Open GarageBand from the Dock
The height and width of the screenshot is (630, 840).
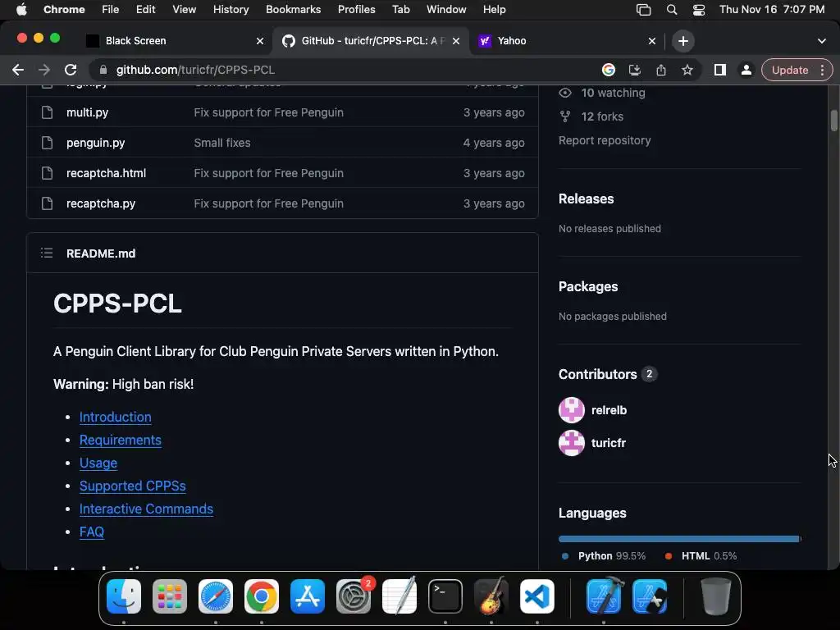point(491,596)
